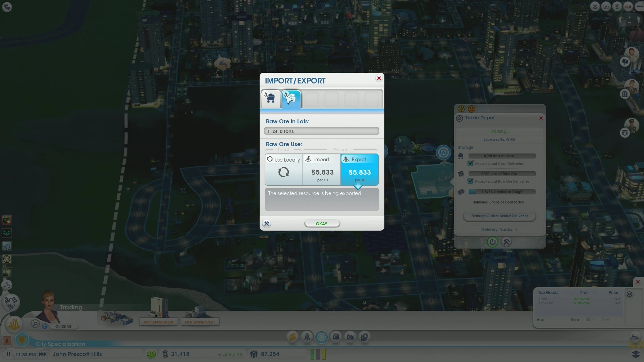Viewport: 644px width, 362px height.
Task: Rotate camera right arrow control
Action: (x=638, y=20)
